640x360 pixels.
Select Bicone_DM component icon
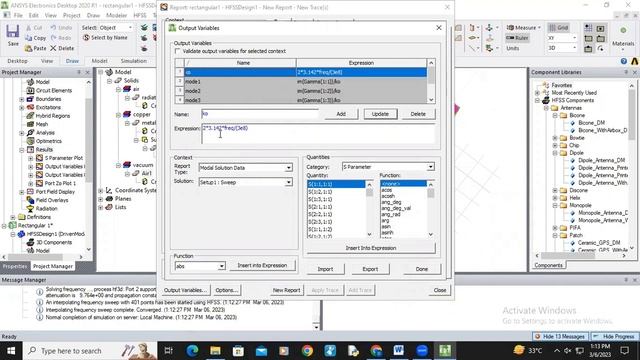(572, 123)
